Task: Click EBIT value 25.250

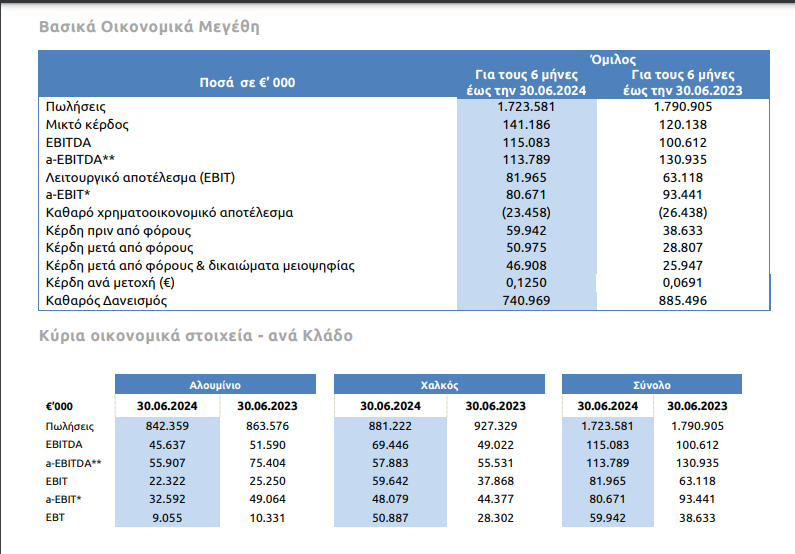Action: pyautogui.click(x=267, y=481)
